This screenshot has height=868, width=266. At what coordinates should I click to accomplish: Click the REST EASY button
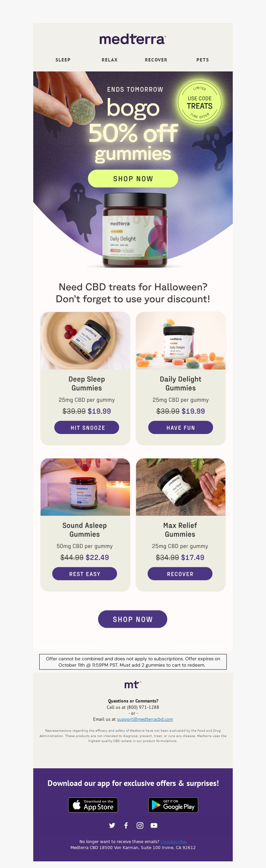click(84, 574)
